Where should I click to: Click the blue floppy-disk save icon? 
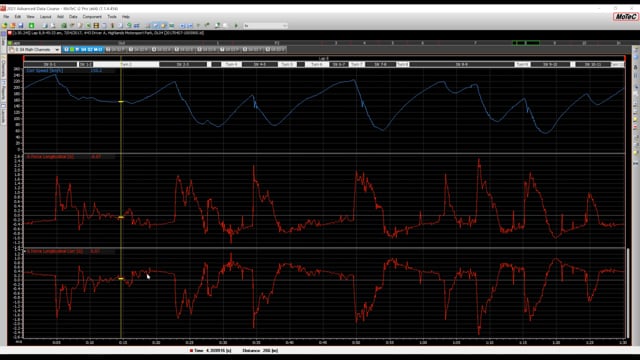click(x=21, y=26)
